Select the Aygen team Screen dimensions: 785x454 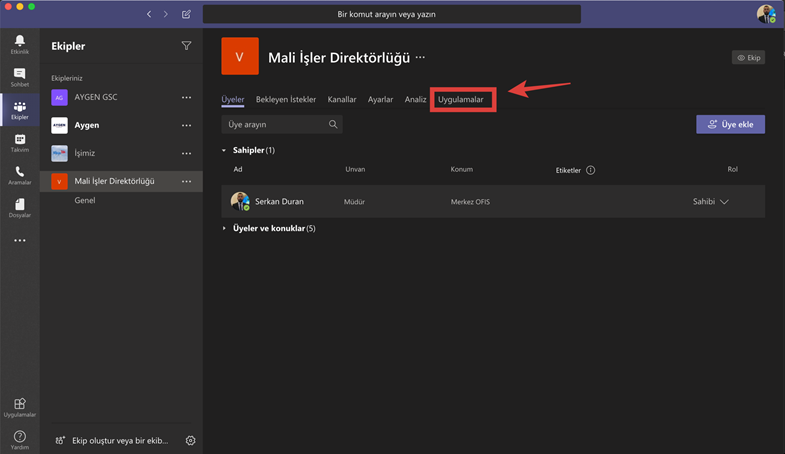click(x=121, y=125)
